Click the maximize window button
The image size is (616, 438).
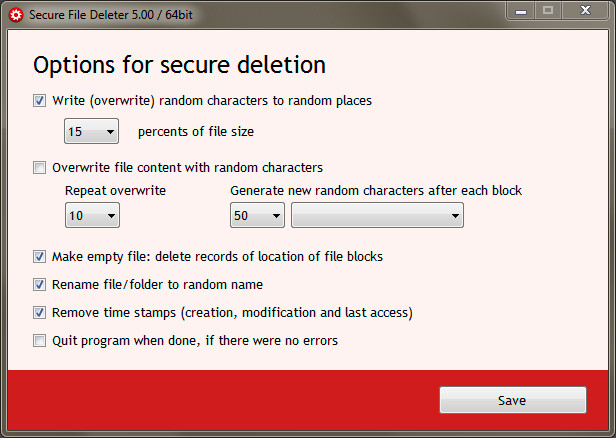click(548, 11)
